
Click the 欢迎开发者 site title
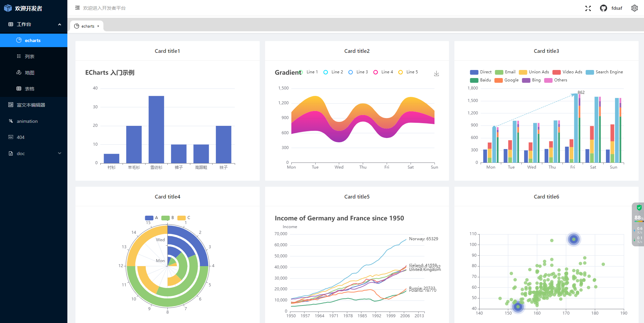pyautogui.click(x=29, y=8)
